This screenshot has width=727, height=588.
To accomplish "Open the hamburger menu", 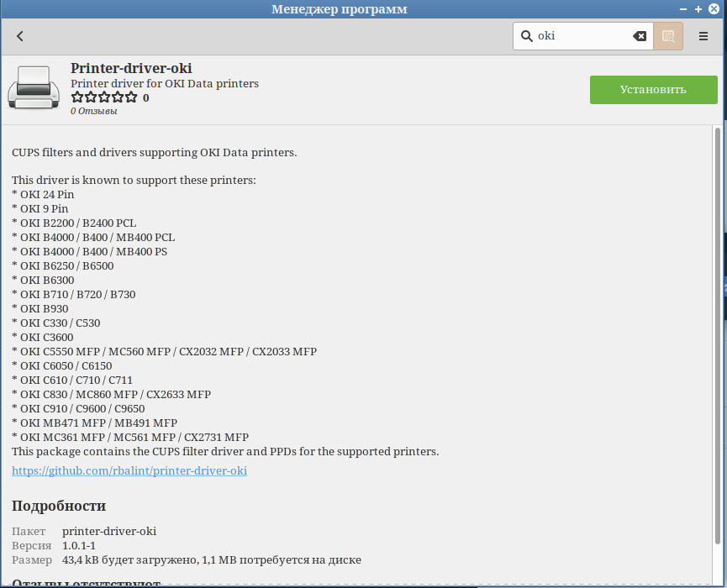I will pyautogui.click(x=703, y=36).
